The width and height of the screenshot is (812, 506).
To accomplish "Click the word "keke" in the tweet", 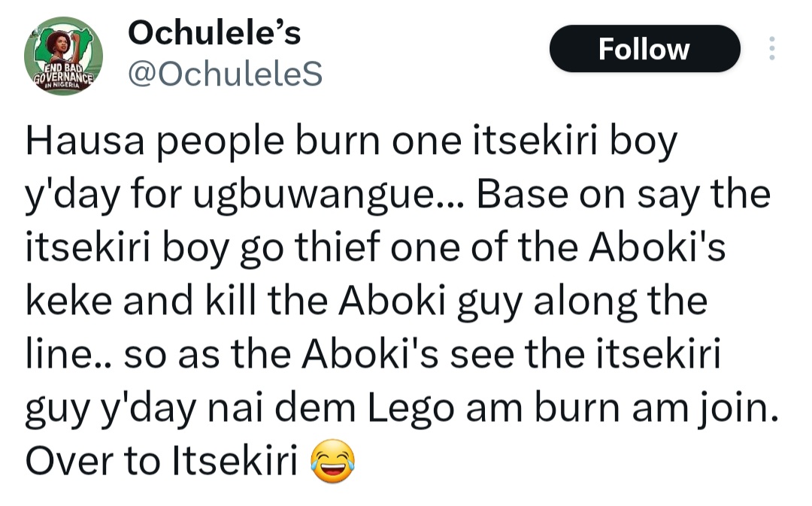I will click(64, 301).
